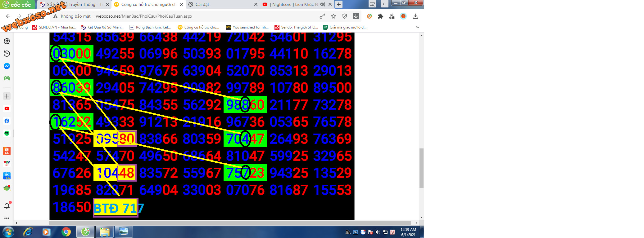
Task: Open the Tiki sidebar shortcut
Action: pos(7,176)
